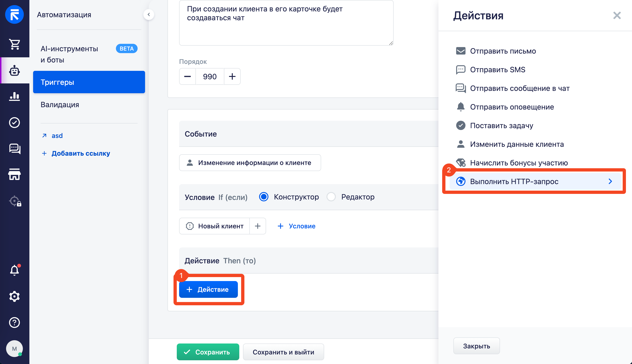This screenshot has height=364, width=632.
Task: Open help question mark icon
Action: [x=14, y=322]
